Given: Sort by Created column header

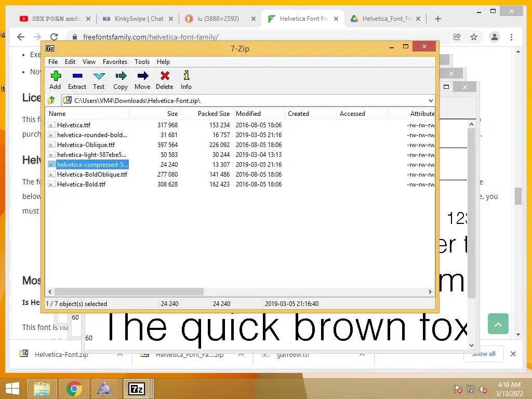Looking at the screenshot, I should (310, 114).
